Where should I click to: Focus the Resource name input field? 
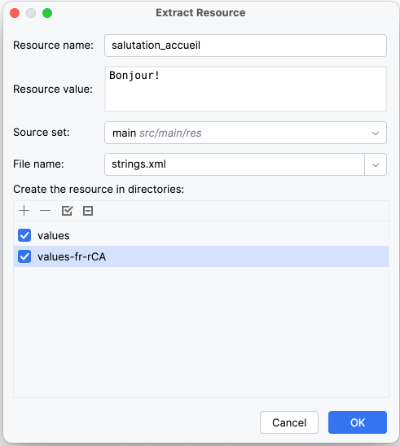pyautogui.click(x=245, y=45)
